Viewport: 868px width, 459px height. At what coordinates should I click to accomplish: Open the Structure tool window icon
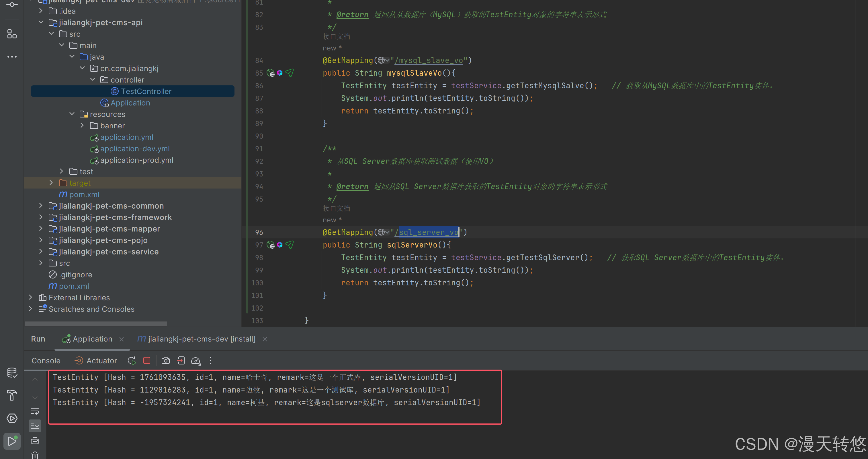12,34
